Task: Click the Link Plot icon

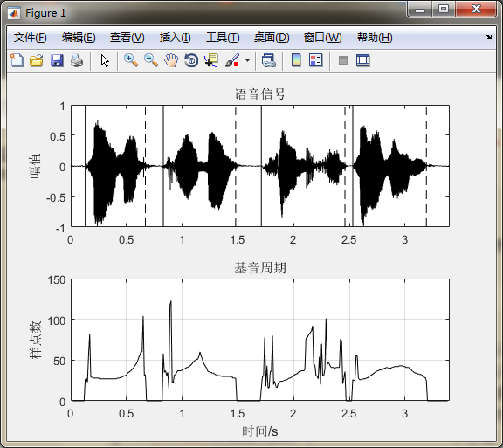Action: coord(268,60)
